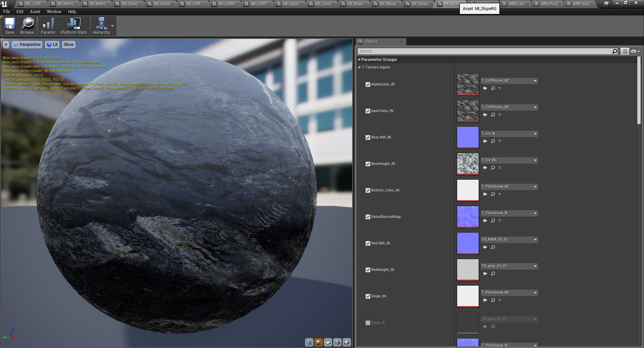This screenshot has width=644, height=348.
Task: Select sphere preview mesh icon
Action: 318,342
